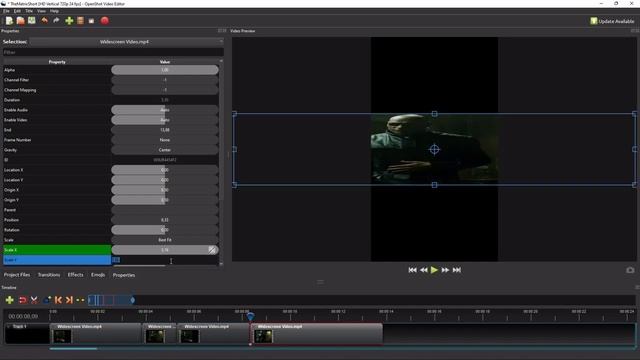Undo the last action
Viewport: 640px width, 360px height.
click(44, 20)
